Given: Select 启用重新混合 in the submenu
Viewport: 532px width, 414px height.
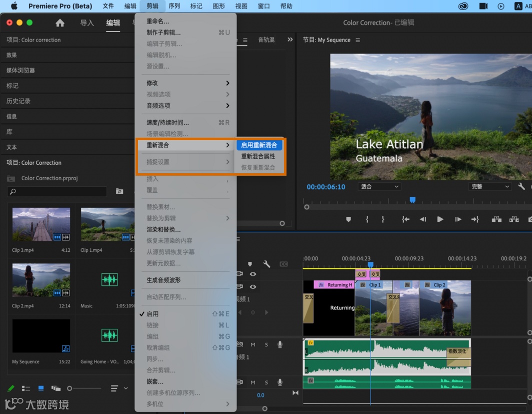Looking at the screenshot, I should click(x=259, y=145).
